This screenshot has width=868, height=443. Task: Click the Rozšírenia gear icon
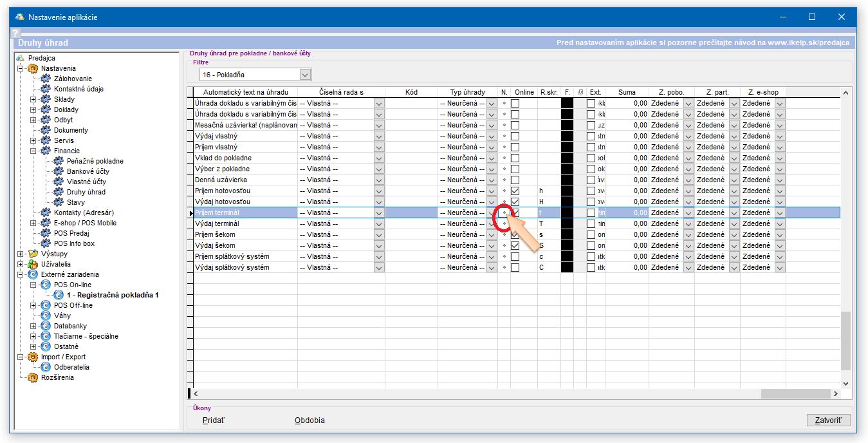pos(32,377)
